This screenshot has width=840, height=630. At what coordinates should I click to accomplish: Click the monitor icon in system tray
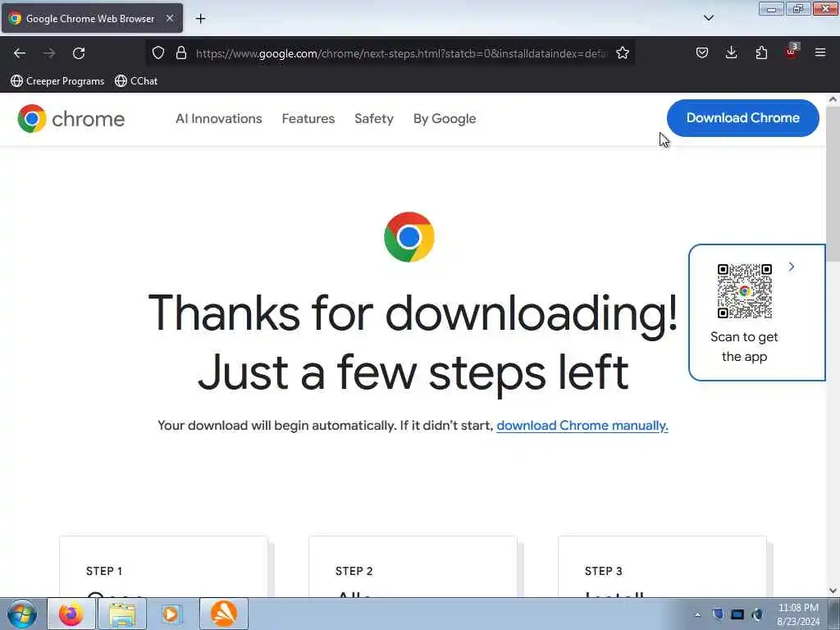pos(737,614)
